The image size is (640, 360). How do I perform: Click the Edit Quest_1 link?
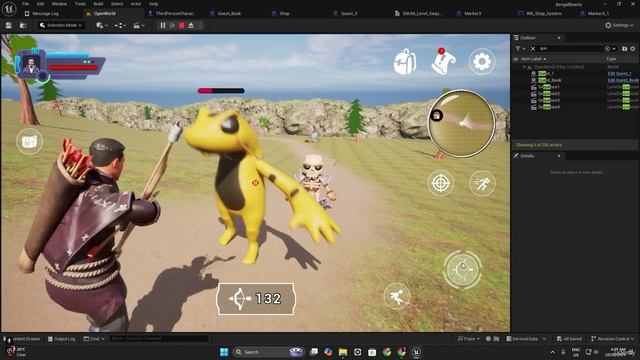click(x=619, y=73)
